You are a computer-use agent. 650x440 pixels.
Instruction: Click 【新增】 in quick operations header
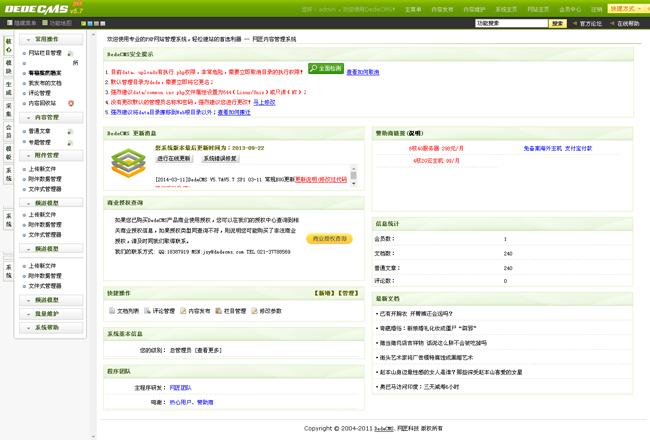click(325, 293)
